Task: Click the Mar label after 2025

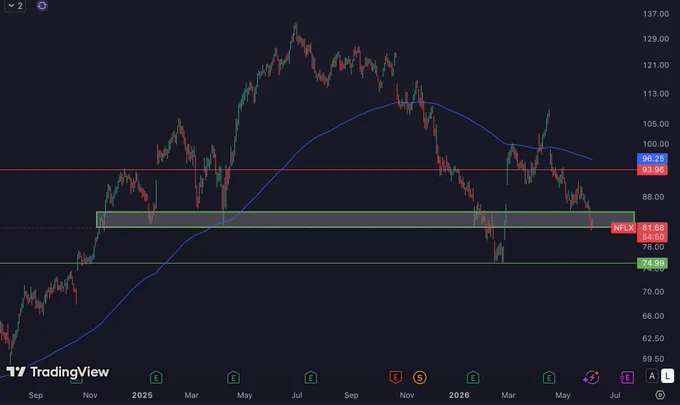Action: pyautogui.click(x=191, y=395)
